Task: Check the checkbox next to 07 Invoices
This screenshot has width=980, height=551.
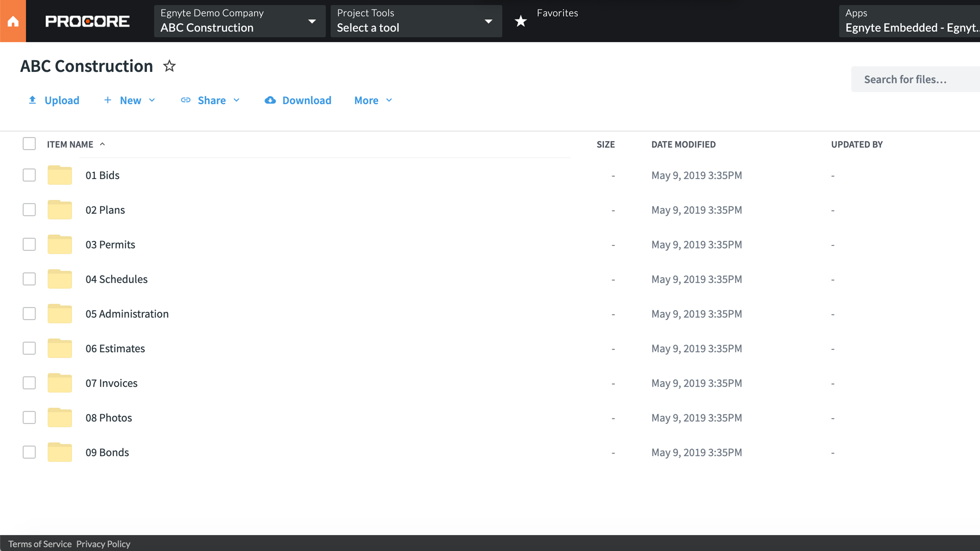Action: pyautogui.click(x=29, y=383)
